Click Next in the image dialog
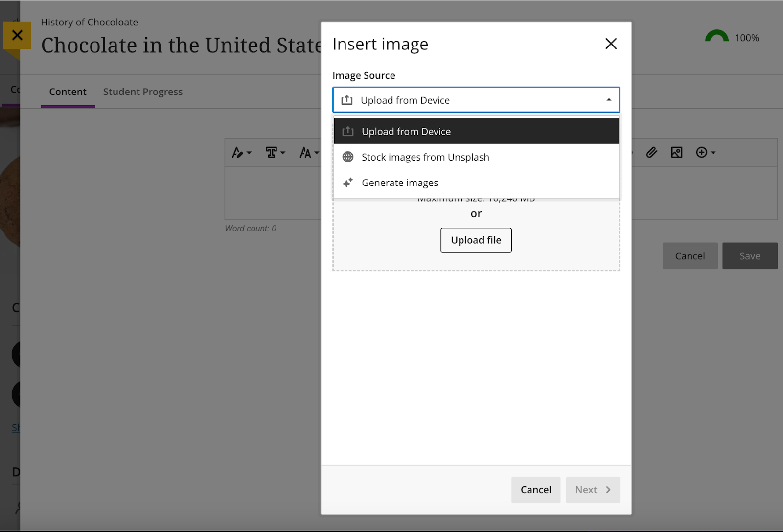The image size is (783, 532). [592, 490]
